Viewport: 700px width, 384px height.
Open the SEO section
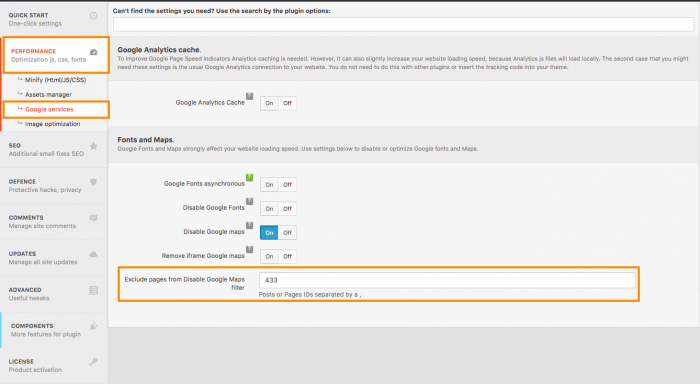pos(54,150)
